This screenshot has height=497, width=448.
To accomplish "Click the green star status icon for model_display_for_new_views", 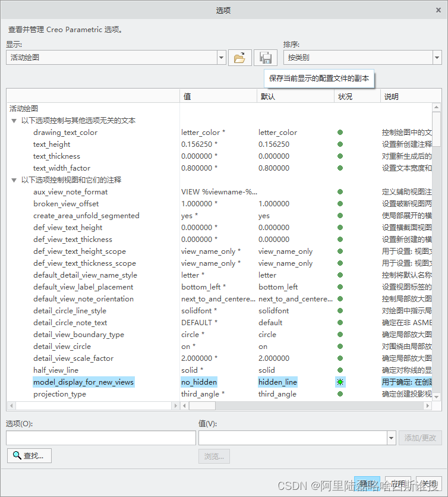I will [x=340, y=382].
